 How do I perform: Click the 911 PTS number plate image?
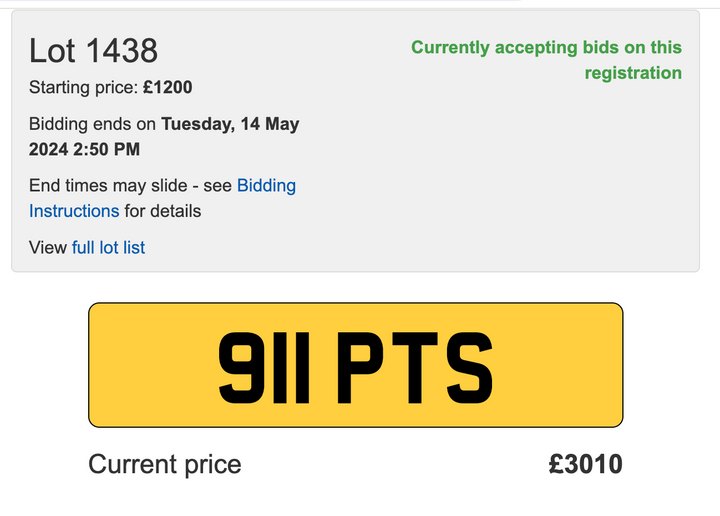[356, 365]
